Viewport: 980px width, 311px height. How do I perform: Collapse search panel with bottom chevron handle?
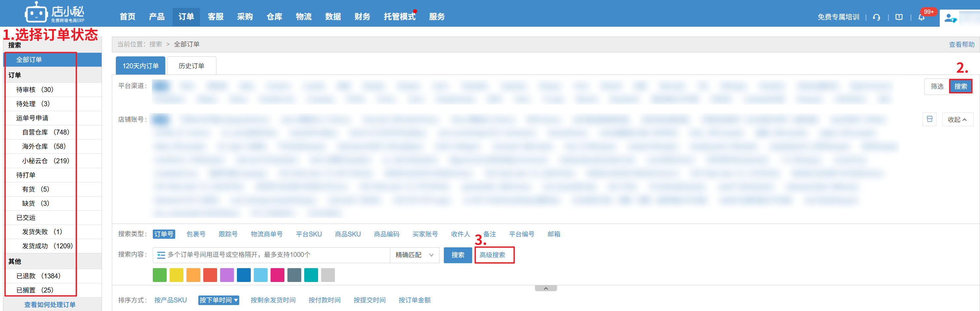(x=545, y=289)
